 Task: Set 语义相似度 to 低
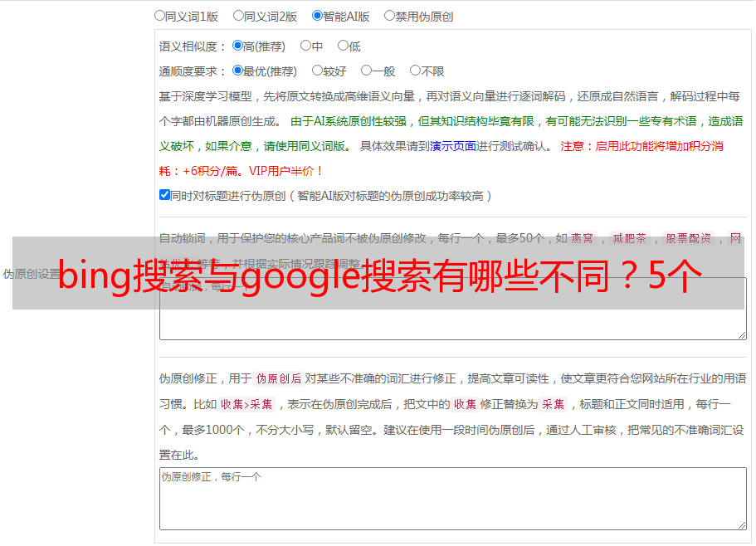[343, 46]
